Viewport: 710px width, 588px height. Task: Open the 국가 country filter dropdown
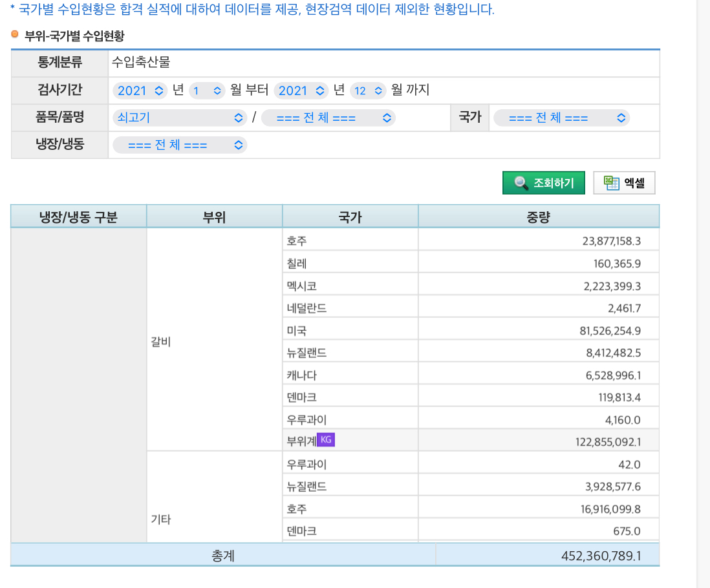pyautogui.click(x=561, y=118)
